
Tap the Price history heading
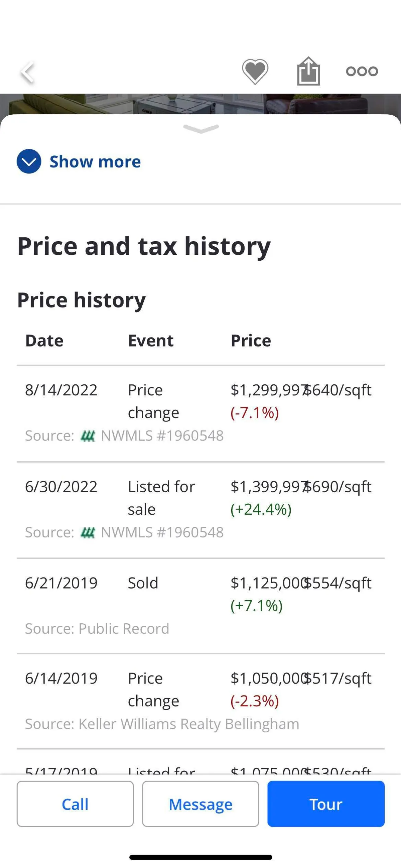[81, 300]
